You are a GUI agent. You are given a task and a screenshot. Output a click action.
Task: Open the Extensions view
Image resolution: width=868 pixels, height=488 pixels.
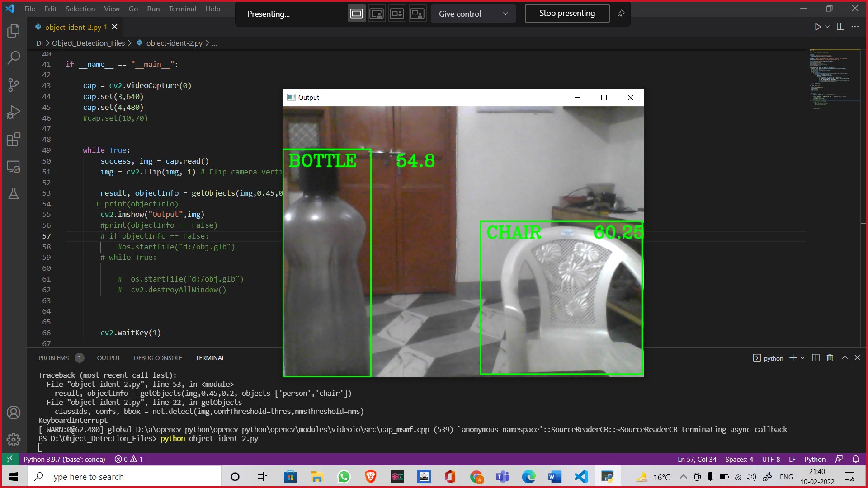[14, 139]
